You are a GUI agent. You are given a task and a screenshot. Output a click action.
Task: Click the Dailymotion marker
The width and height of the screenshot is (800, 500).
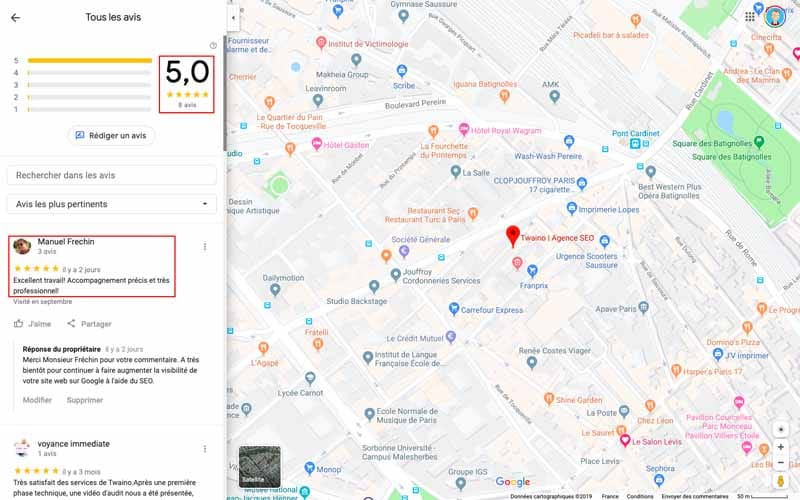click(275, 290)
